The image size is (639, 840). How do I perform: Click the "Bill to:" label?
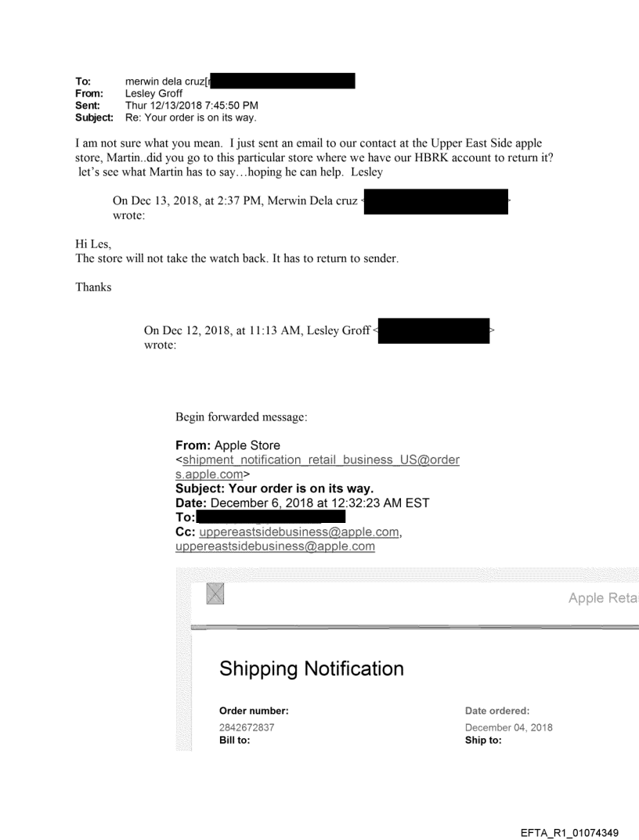click(x=234, y=740)
